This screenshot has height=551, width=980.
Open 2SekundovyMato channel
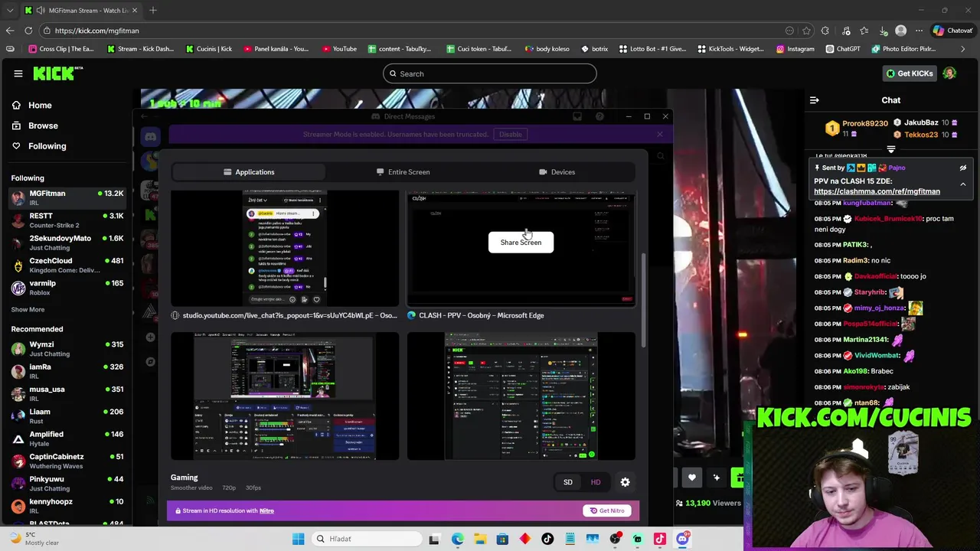pyautogui.click(x=67, y=243)
